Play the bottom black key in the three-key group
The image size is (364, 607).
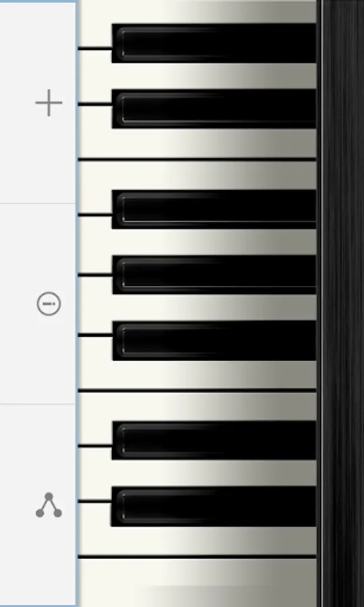214,341
